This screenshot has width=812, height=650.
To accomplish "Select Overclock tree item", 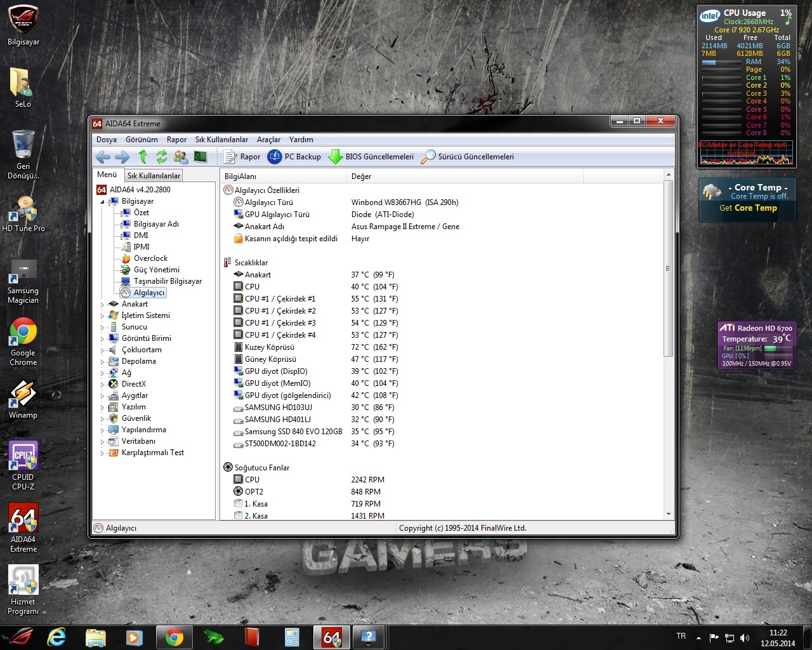I will 150,258.
